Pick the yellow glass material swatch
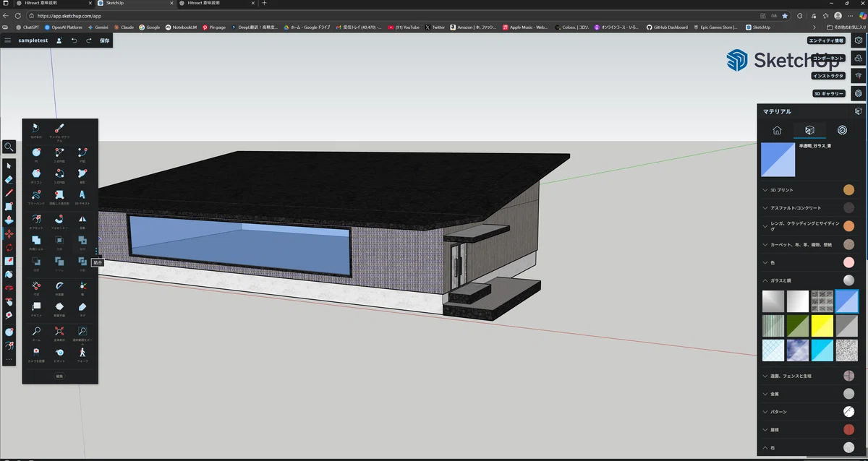This screenshot has width=868, height=461. (822, 326)
